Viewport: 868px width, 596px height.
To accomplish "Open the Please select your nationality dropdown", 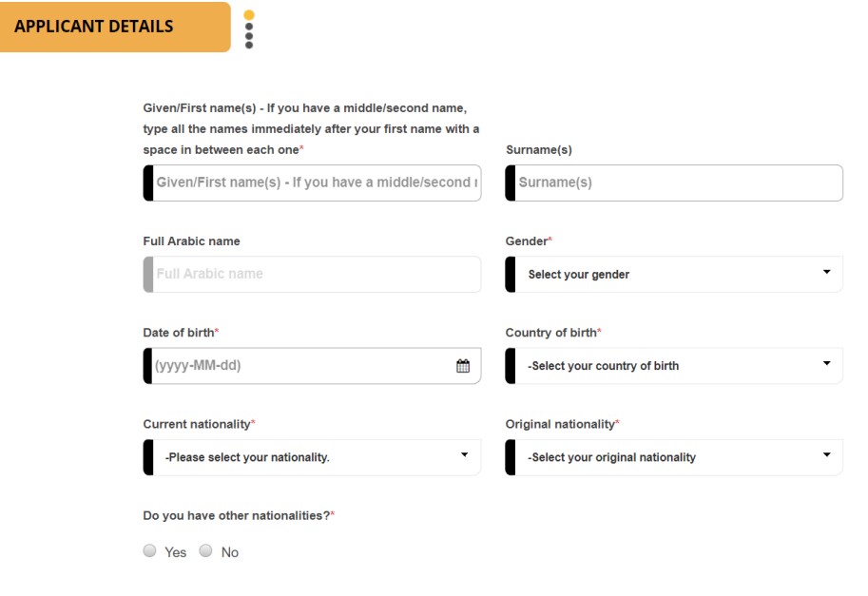I will point(312,457).
